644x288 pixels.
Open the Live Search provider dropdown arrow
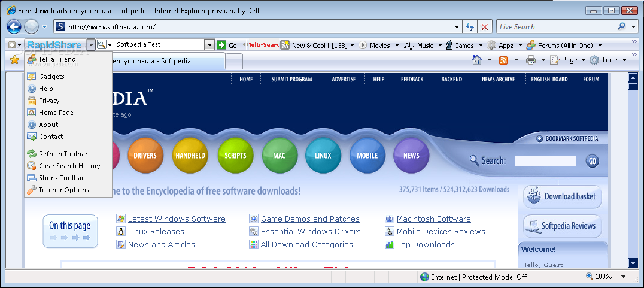[633, 27]
